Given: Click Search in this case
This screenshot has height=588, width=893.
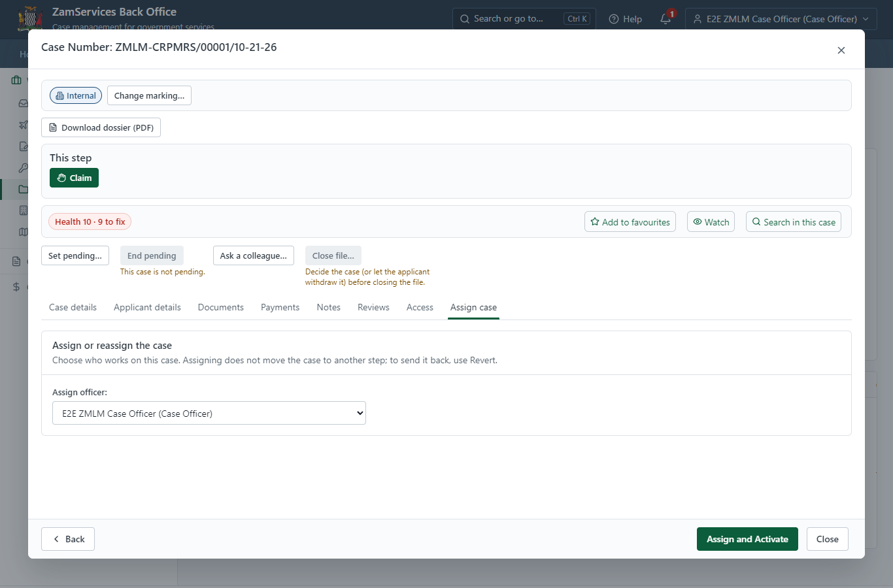Looking at the screenshot, I should (x=794, y=221).
